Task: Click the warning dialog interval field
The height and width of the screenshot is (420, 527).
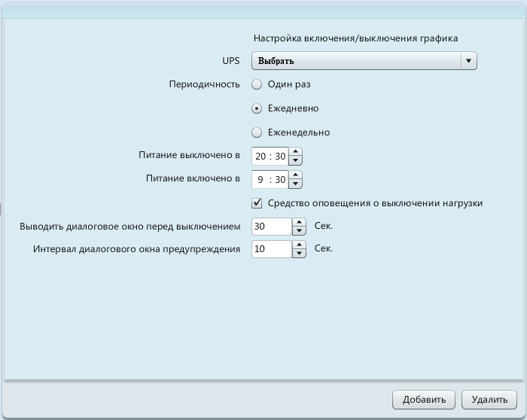Action: [271, 249]
